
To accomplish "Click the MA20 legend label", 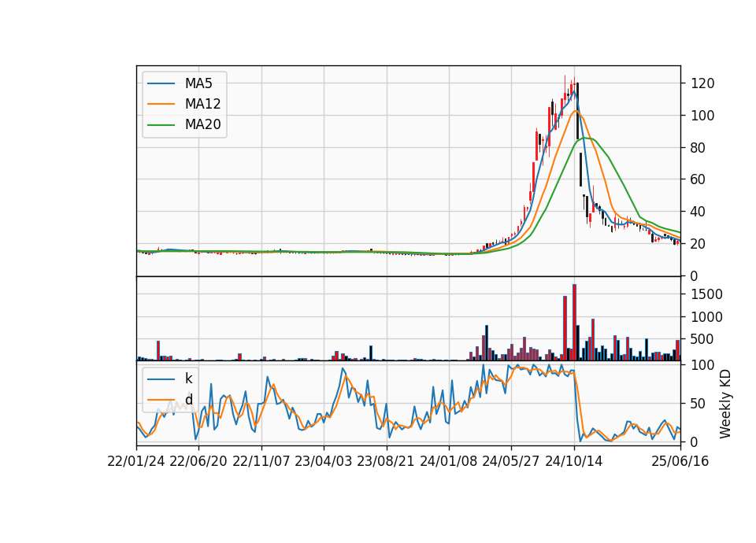I will (x=202, y=124).
